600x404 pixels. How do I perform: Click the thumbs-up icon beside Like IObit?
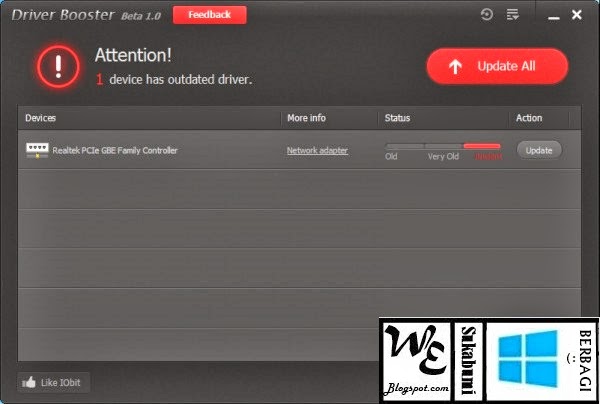coord(29,382)
